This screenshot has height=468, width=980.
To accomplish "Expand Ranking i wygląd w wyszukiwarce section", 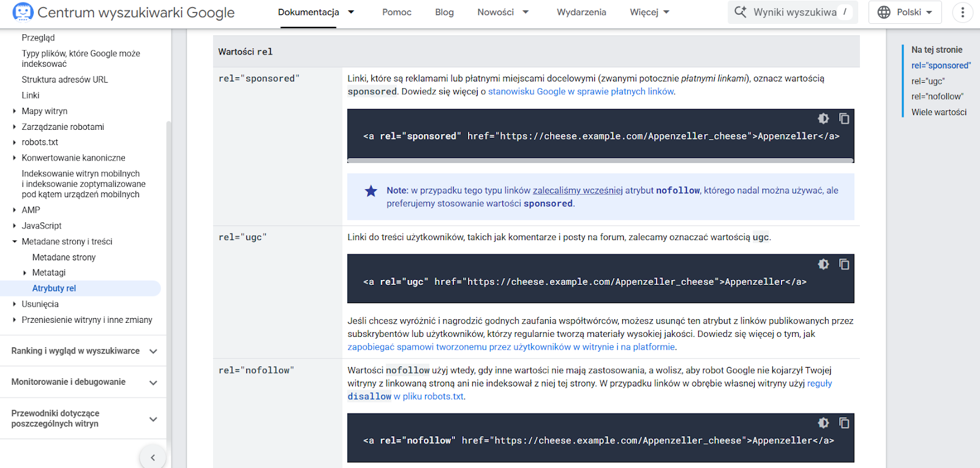I will pos(153,351).
